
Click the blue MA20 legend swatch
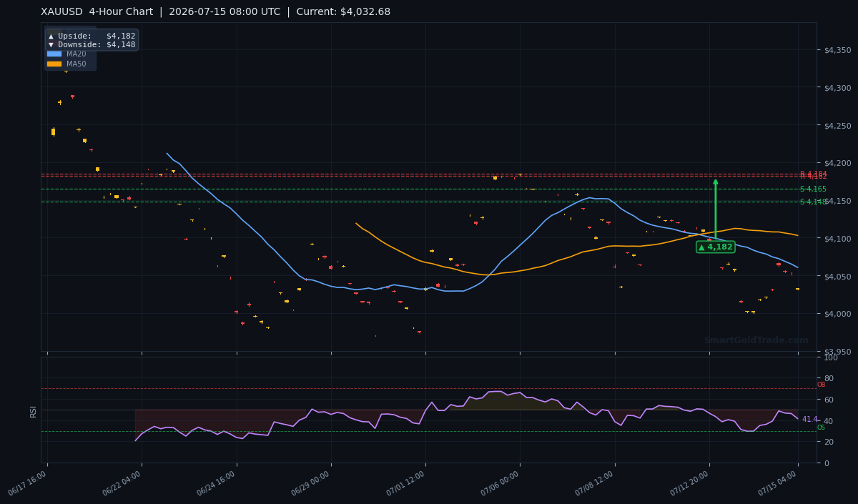pos(54,54)
